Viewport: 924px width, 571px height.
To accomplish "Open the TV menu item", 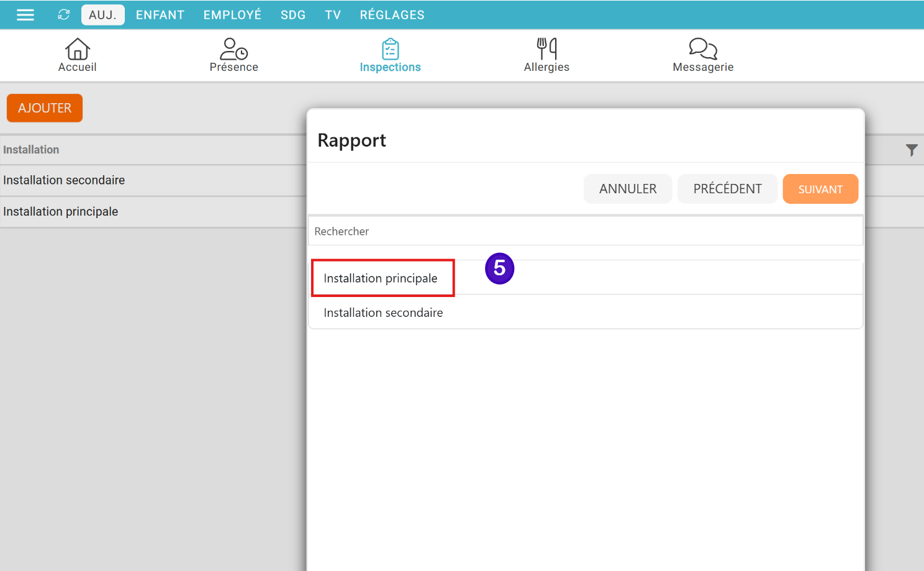I will 333,15.
